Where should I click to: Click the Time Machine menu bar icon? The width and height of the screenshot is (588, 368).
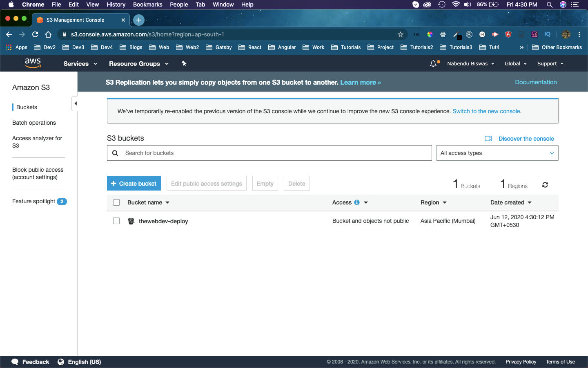pyautogui.click(x=441, y=4)
